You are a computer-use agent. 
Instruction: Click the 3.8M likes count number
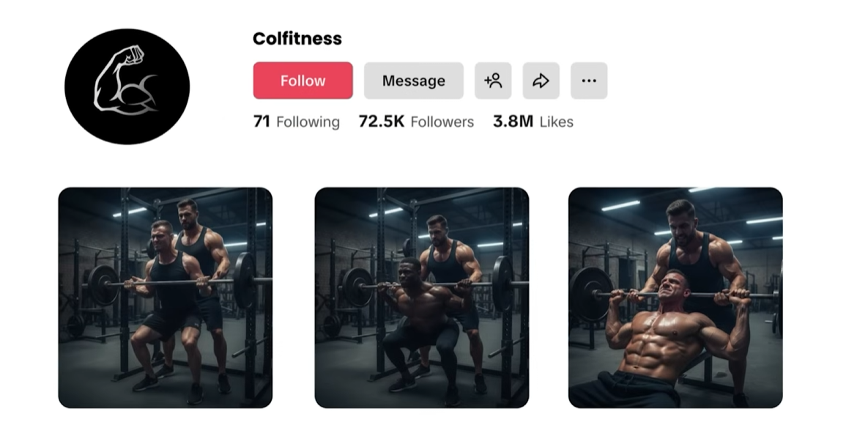point(513,122)
